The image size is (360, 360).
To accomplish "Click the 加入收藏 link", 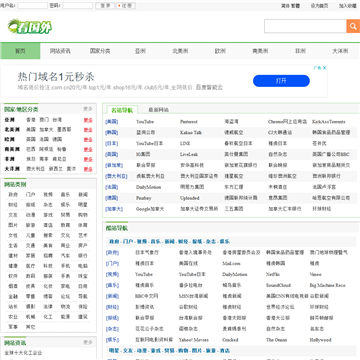I will pyautogui.click(x=348, y=6).
